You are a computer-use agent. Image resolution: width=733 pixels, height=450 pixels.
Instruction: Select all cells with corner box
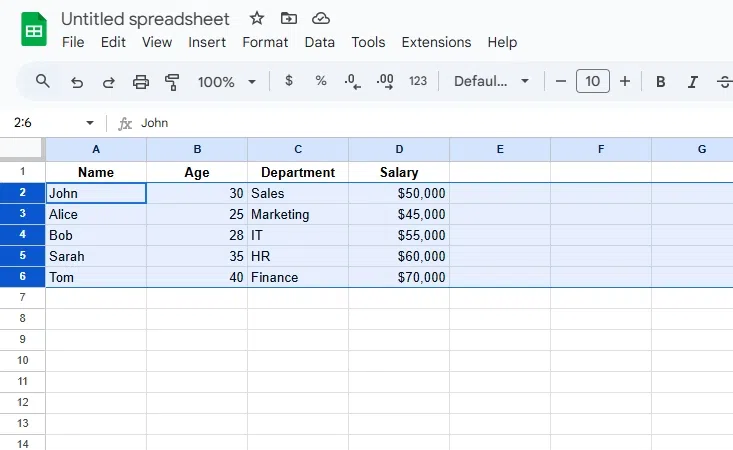click(22, 149)
